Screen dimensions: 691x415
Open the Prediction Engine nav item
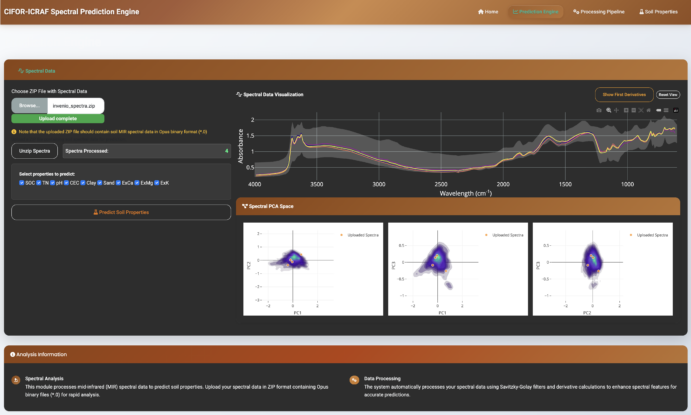pyautogui.click(x=535, y=12)
